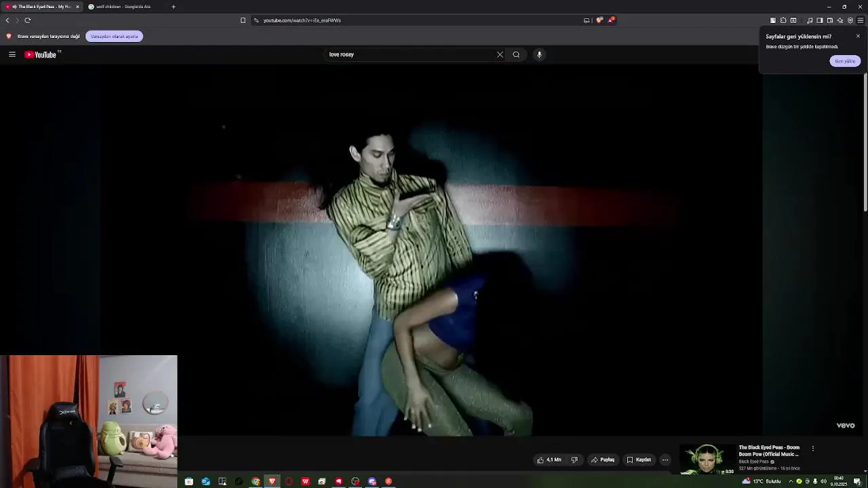Open Leo AI sparkle icon

[840, 20]
